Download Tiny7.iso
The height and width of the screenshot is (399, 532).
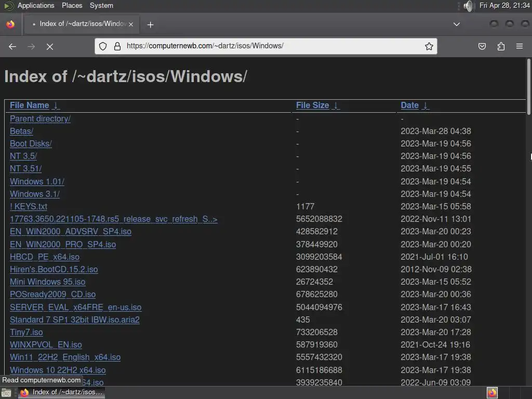click(26, 332)
